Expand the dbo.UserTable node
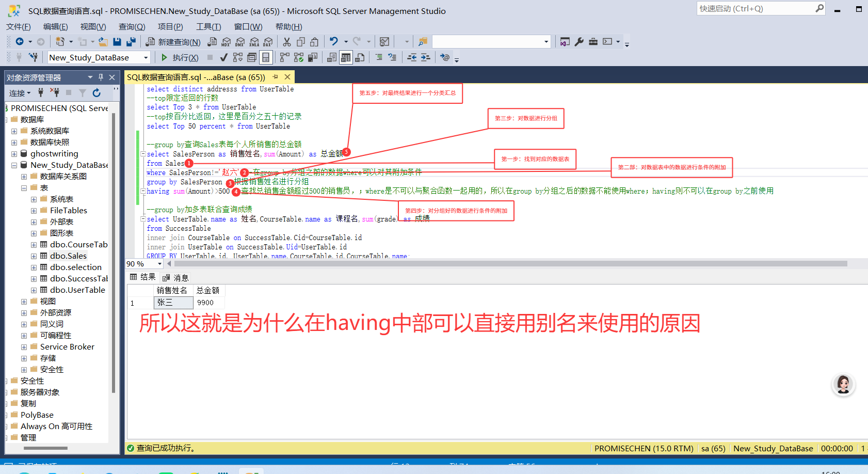868x474 pixels. (34, 290)
